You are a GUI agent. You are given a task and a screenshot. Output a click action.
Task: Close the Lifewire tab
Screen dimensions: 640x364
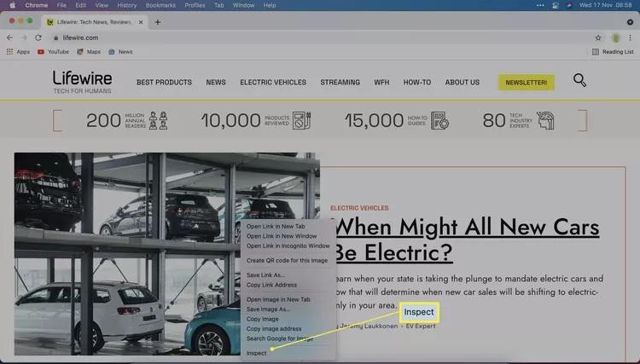coord(141,22)
